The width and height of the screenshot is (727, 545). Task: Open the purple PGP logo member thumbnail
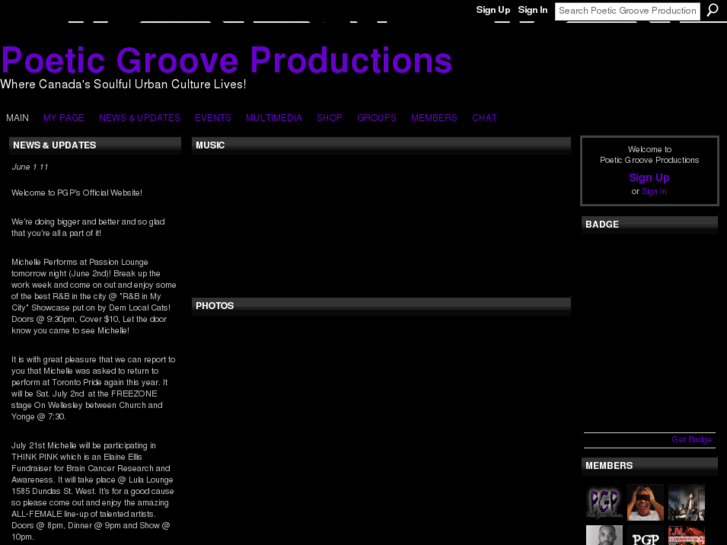[604, 503]
